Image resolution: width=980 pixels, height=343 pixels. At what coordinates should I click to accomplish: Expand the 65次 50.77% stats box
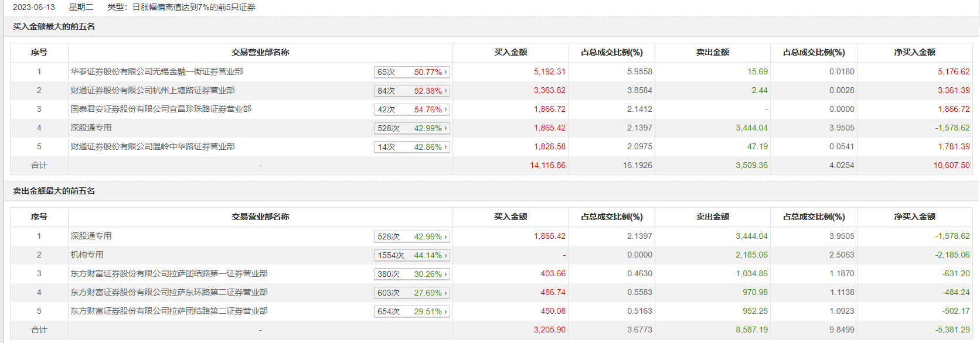pyautogui.click(x=411, y=72)
